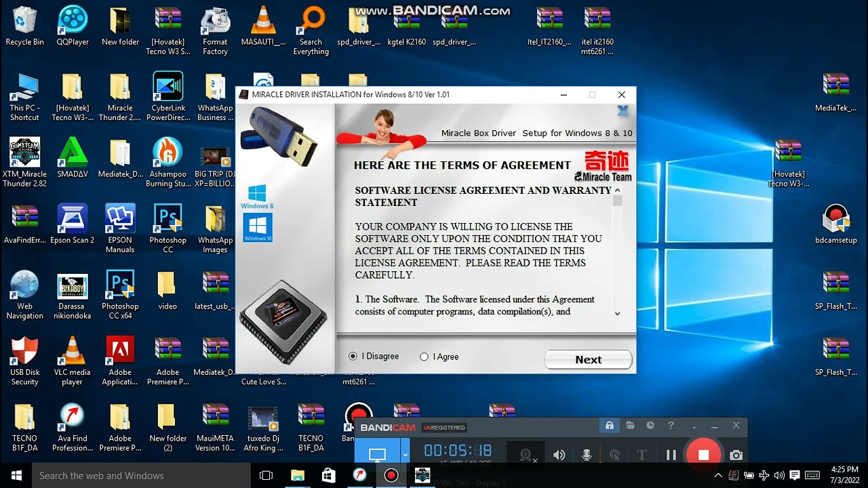Viewport: 868px width, 488px height.
Task: Select the itel it2160 mt6261 archive icon
Action: pyautogui.click(x=597, y=31)
